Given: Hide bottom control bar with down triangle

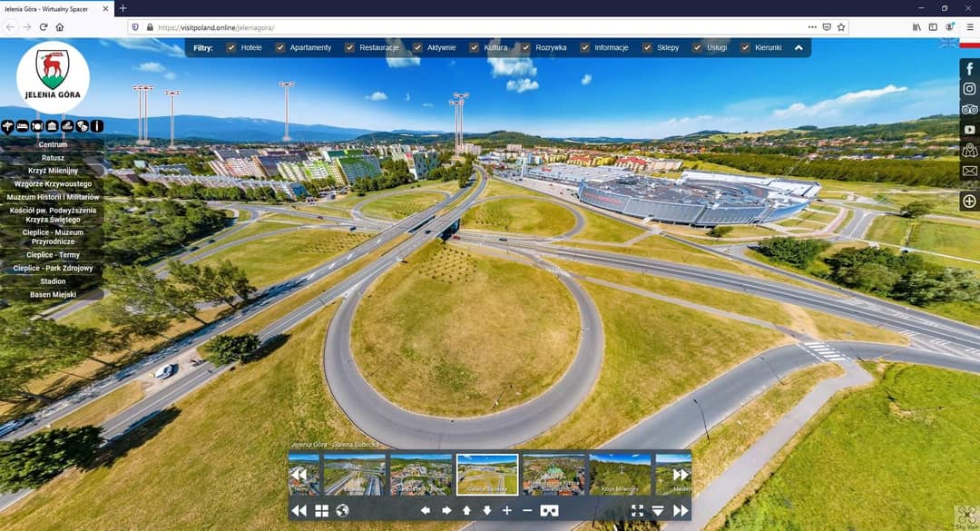Looking at the screenshot, I should click(658, 511).
